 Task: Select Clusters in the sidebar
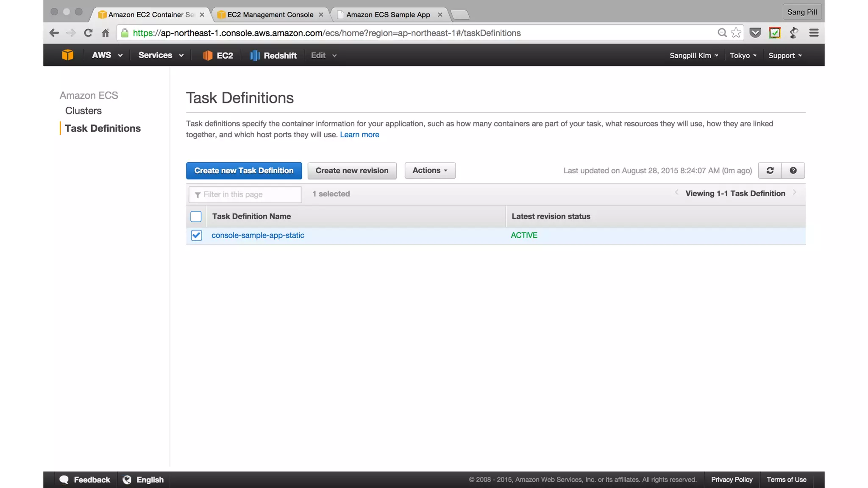pos(83,111)
